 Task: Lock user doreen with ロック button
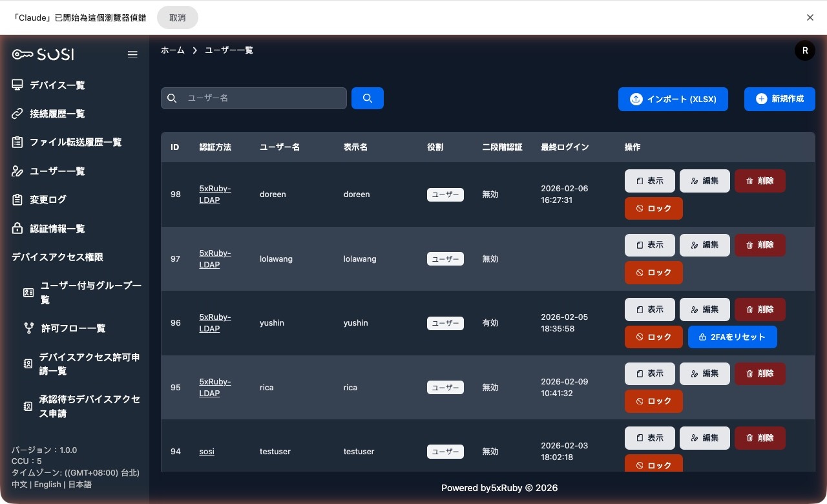(x=653, y=209)
